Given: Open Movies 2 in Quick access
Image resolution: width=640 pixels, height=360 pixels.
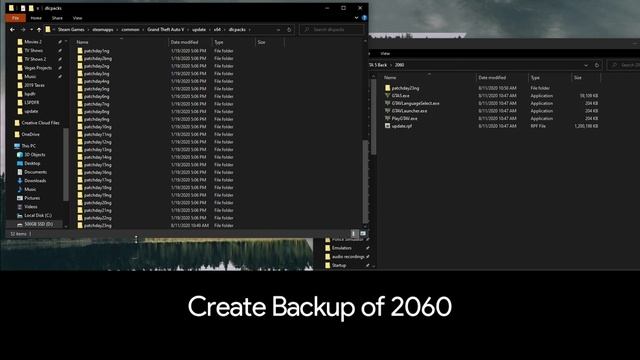Looking at the screenshot, I should tap(33, 42).
